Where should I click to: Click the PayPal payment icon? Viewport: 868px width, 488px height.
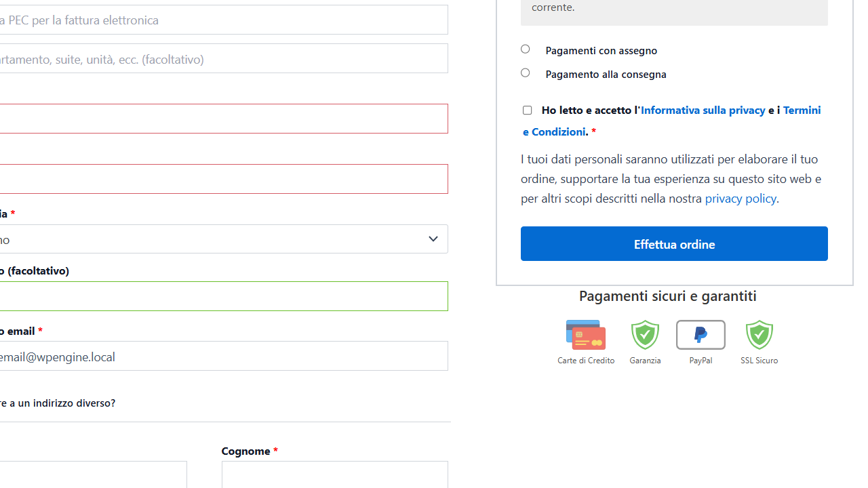[x=701, y=335]
